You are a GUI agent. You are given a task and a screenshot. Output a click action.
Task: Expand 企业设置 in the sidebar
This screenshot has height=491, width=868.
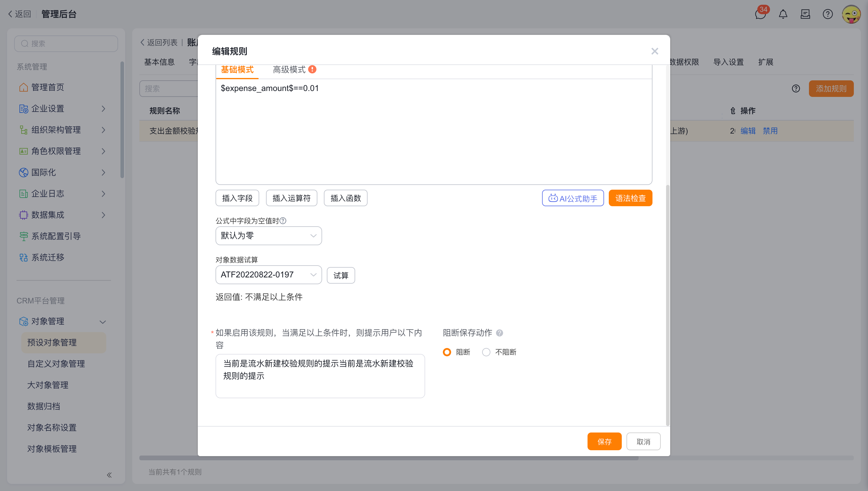[x=62, y=109]
